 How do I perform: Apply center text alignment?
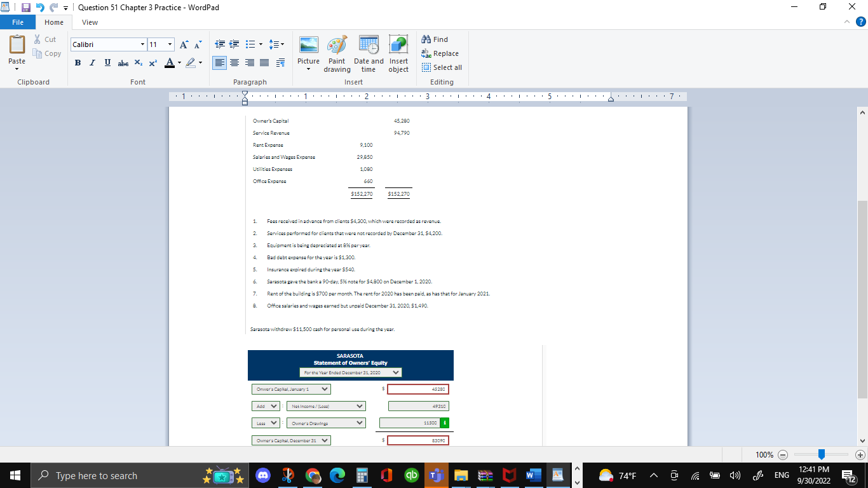click(234, 63)
